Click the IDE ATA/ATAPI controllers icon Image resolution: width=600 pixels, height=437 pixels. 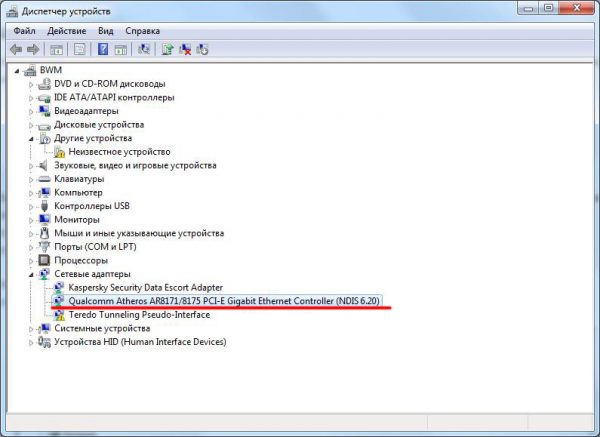[44, 98]
